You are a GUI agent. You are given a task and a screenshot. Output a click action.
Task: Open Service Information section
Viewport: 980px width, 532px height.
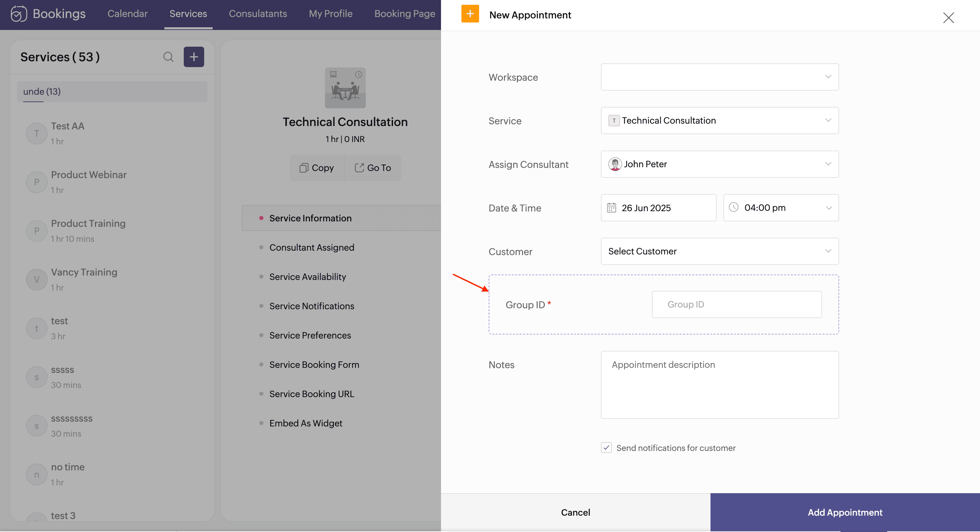[x=341, y=218]
